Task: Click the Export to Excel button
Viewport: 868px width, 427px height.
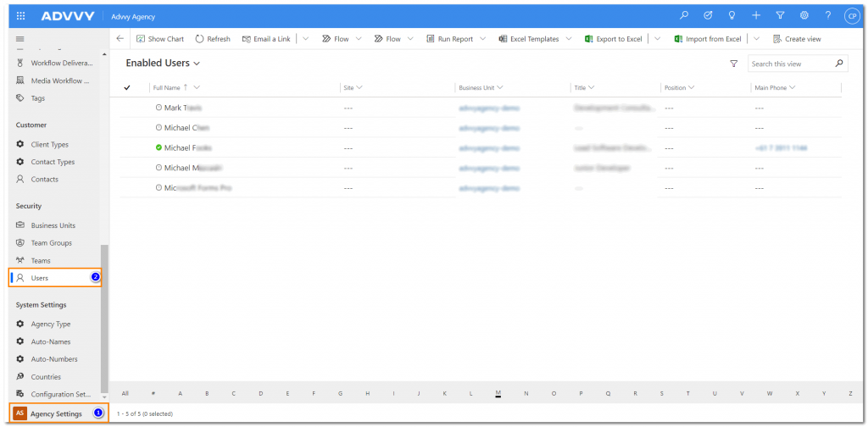Action: [x=613, y=39]
